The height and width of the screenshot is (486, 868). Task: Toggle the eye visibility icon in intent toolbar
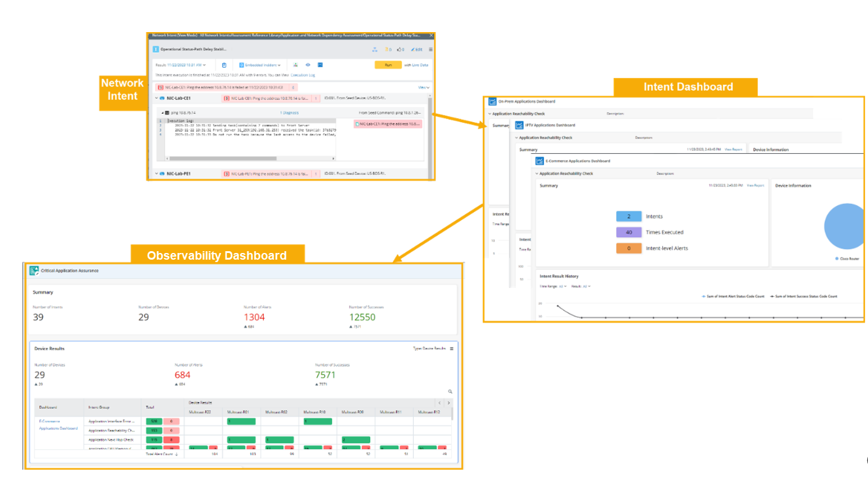[x=308, y=65]
